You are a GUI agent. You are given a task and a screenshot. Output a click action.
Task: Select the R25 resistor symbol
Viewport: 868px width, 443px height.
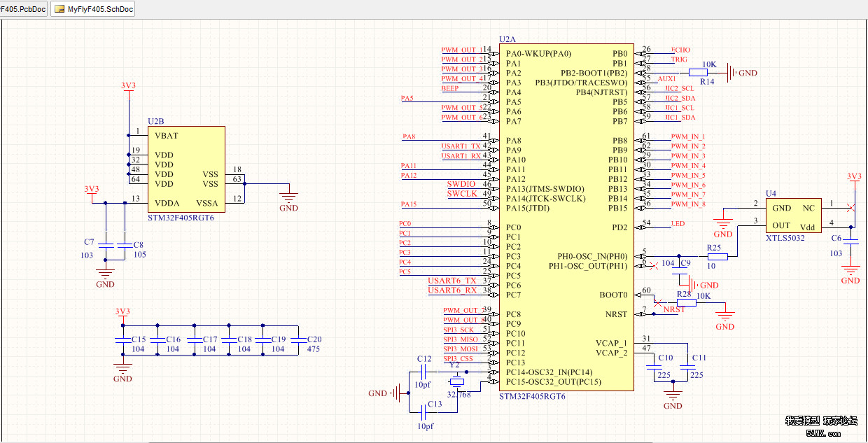point(717,257)
